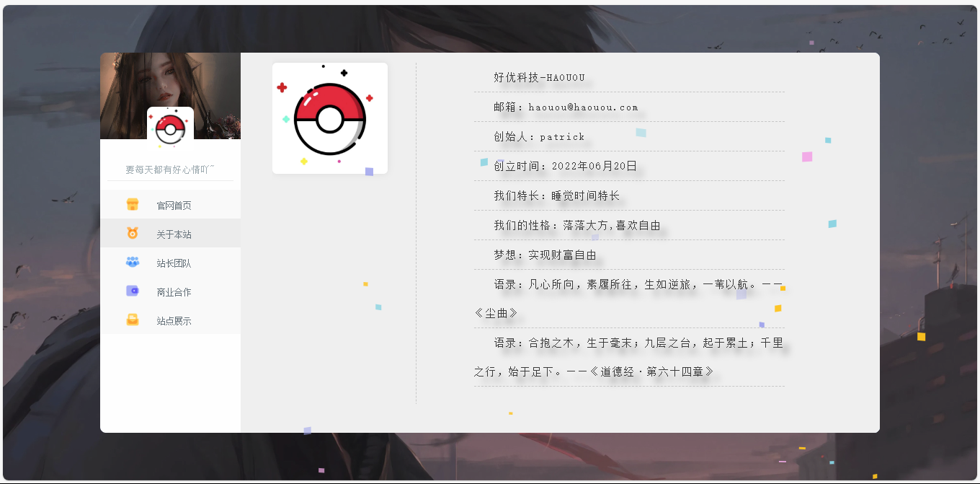Click the 梦想：实现财富自由 line
Viewport: 980px width, 484px height.
coord(545,255)
